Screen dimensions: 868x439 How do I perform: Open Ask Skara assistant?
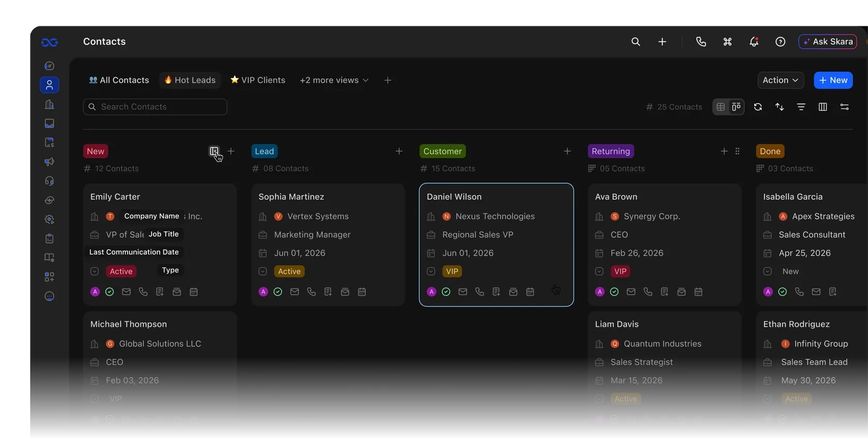(x=828, y=42)
